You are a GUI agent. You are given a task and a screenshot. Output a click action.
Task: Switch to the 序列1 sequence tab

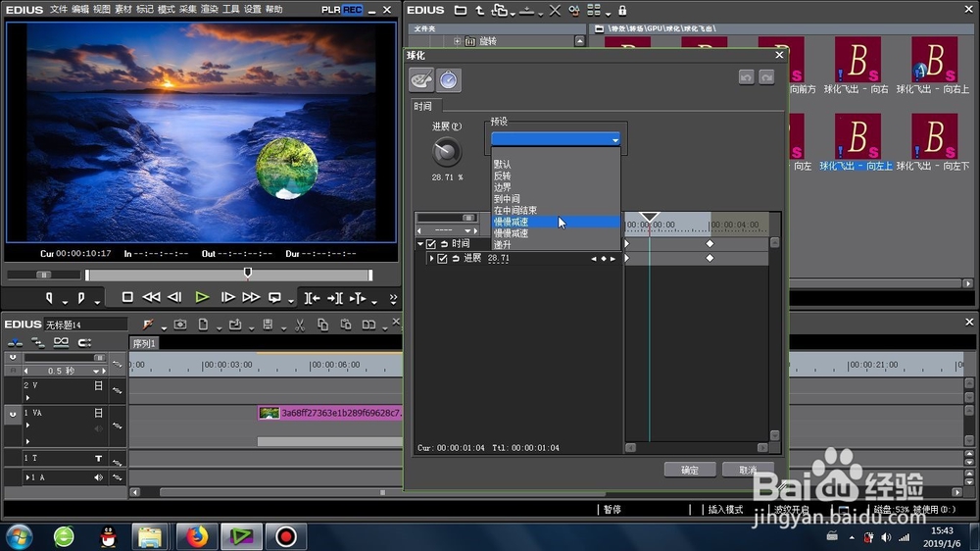click(144, 343)
